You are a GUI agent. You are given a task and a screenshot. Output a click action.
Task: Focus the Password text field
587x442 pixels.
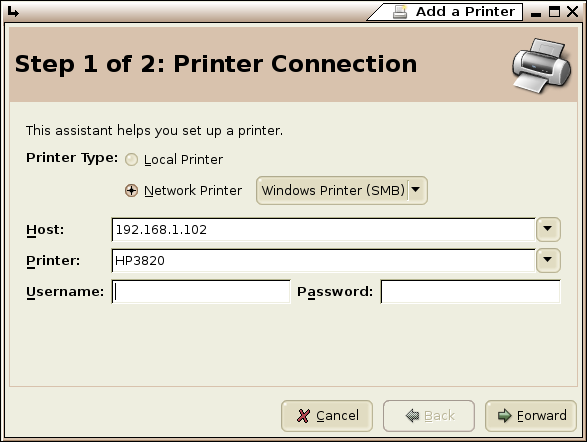pos(471,292)
